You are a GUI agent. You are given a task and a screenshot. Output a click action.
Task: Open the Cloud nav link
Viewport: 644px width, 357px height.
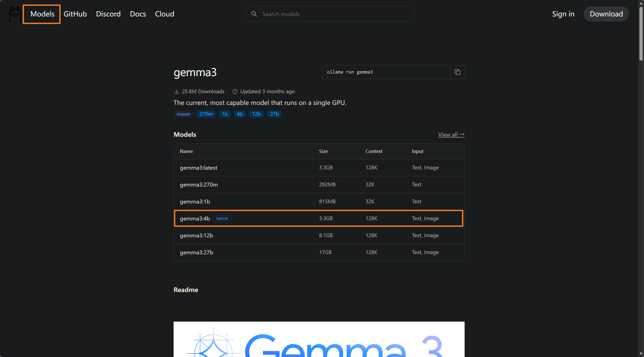pos(164,14)
